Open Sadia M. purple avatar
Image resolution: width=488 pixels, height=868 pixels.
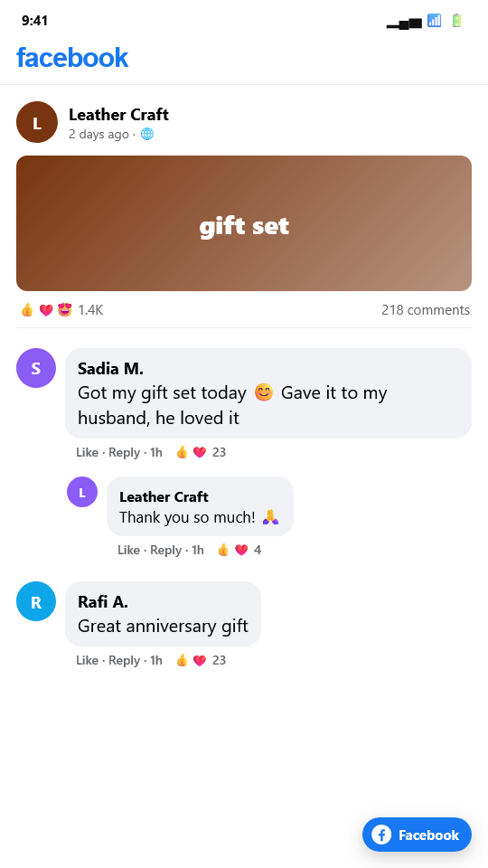[36, 368]
